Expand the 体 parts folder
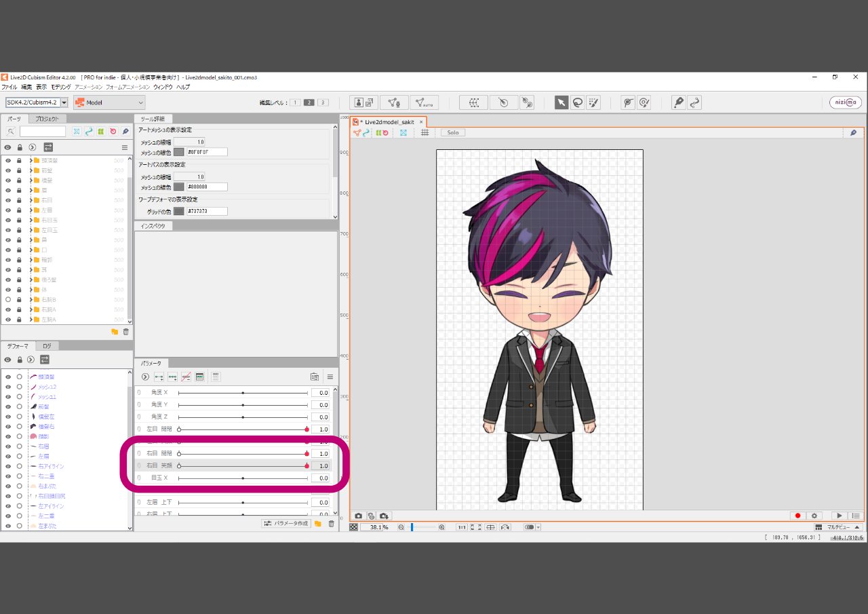The width and height of the screenshot is (868, 614). (x=31, y=290)
